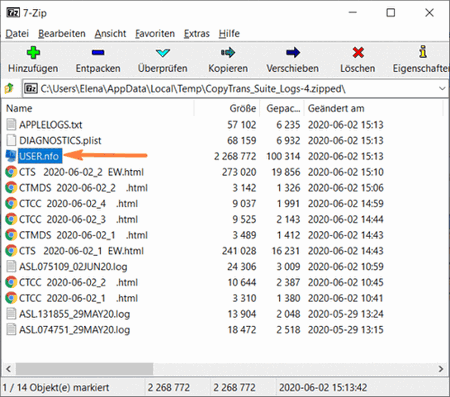Click the 7-Zip title bar logo
Viewport: 450px width, 397px height.
[13, 13]
